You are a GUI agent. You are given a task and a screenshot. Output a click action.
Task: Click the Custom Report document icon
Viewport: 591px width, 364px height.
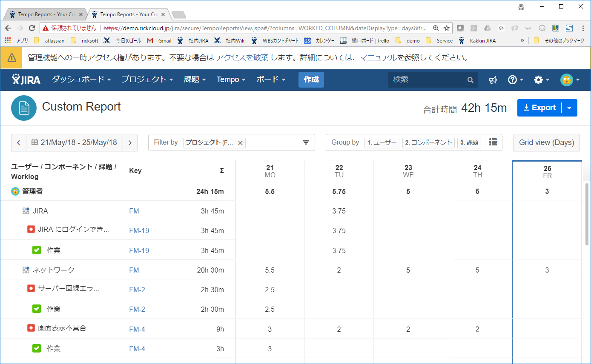[x=24, y=108]
